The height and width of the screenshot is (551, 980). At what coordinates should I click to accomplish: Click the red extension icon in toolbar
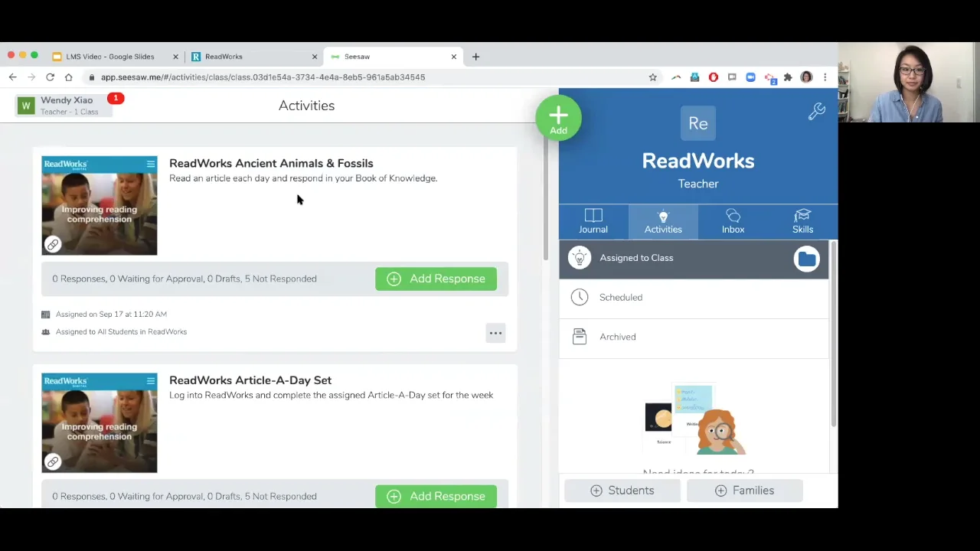click(x=714, y=77)
